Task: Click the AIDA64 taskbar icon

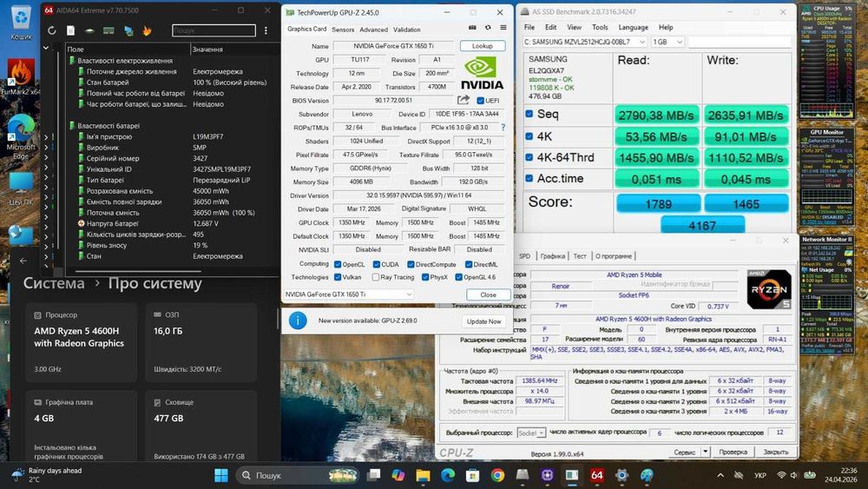Action: pos(597,475)
